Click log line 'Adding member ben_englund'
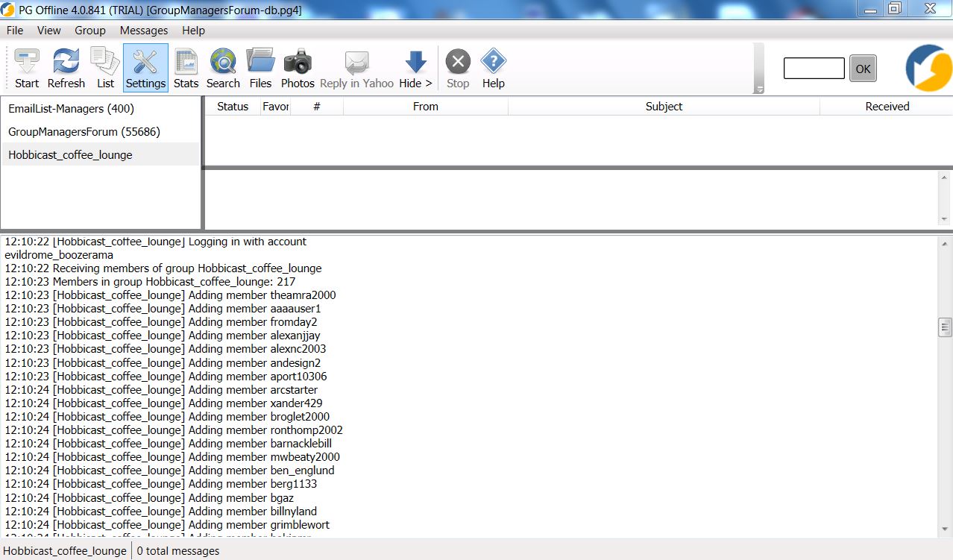Image resolution: width=953 pixels, height=560 pixels. coord(169,471)
